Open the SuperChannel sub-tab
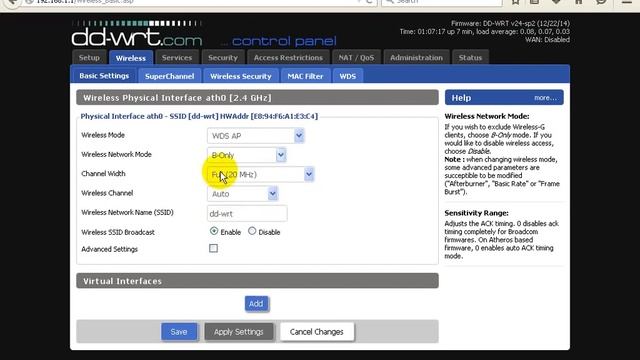The image size is (640, 360). tap(169, 76)
